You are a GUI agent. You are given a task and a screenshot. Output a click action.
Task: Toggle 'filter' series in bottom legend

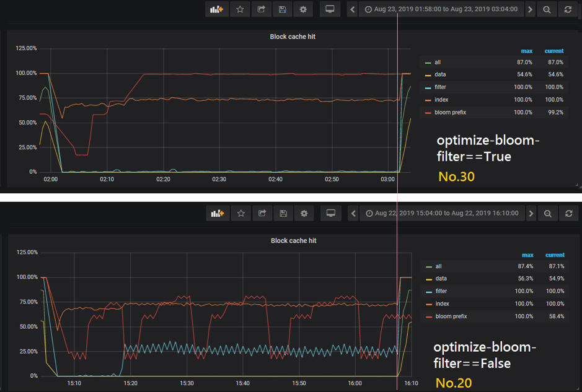pos(441,291)
